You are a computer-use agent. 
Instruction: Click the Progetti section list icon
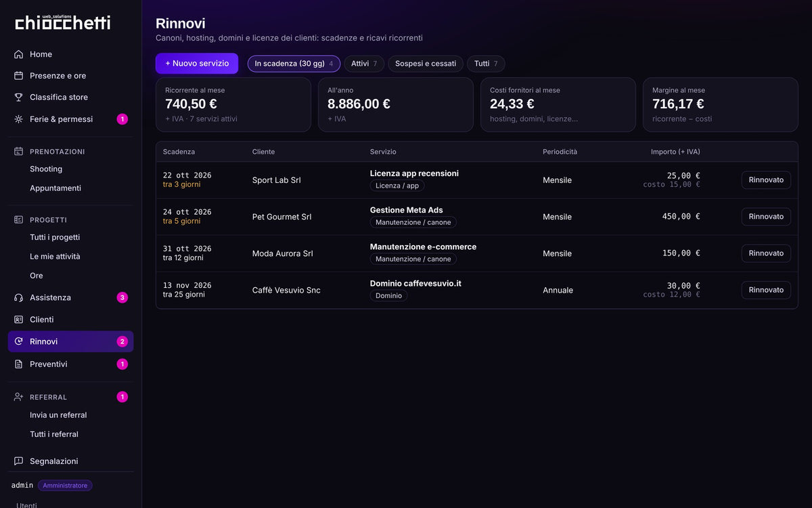click(18, 220)
